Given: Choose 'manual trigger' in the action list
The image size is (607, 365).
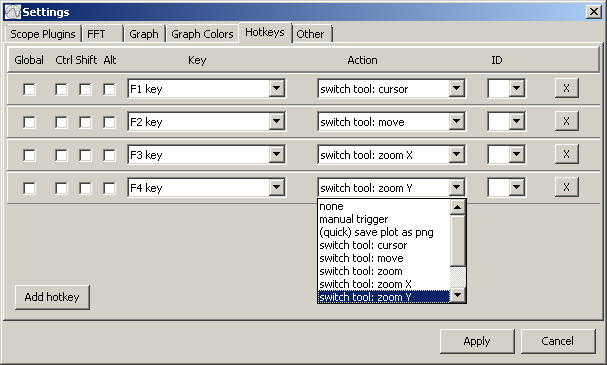Looking at the screenshot, I should coord(384,219).
